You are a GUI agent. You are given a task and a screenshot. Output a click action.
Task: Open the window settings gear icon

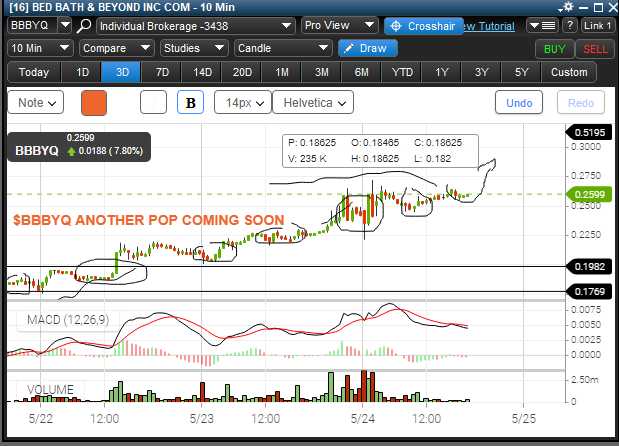(x=568, y=7)
